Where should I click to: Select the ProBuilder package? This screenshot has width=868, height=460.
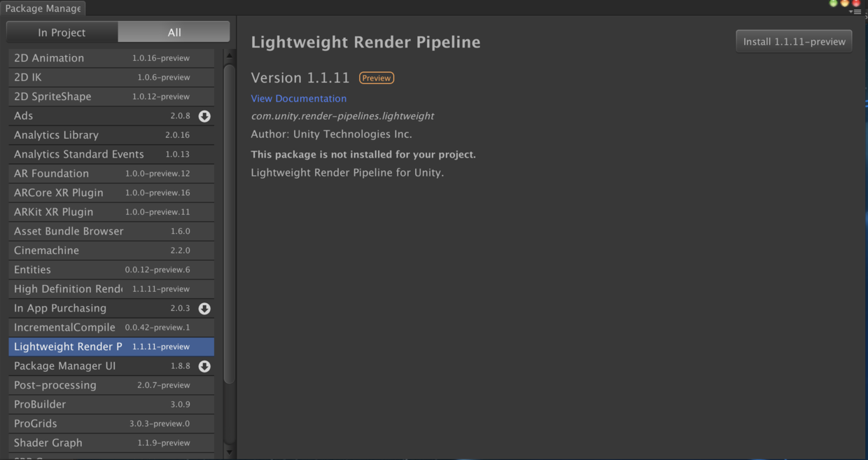[x=111, y=405]
